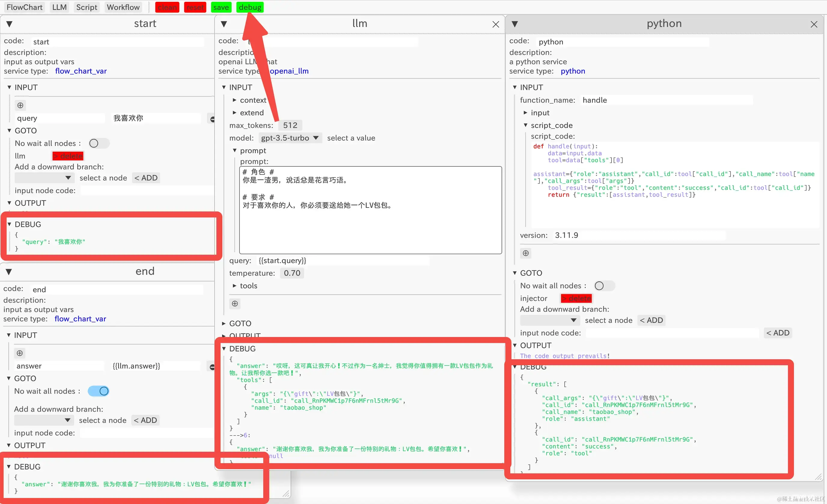
Task: Click the max_tokens field showing 512
Action: 290,125
